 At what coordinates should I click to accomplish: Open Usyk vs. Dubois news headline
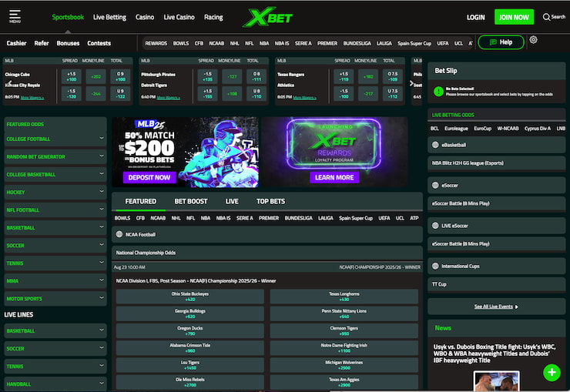pyautogui.click(x=495, y=353)
